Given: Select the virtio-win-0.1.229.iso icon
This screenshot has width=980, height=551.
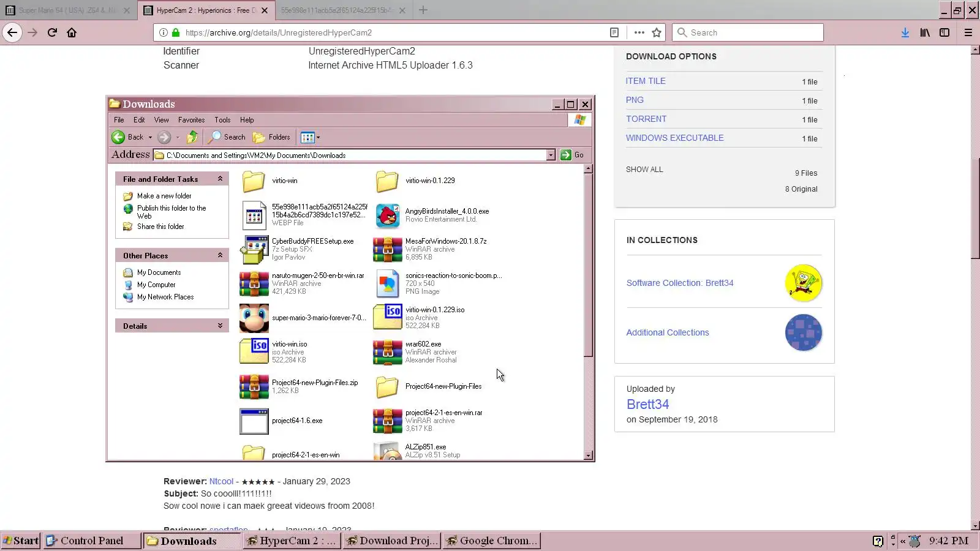Looking at the screenshot, I should click(x=387, y=318).
